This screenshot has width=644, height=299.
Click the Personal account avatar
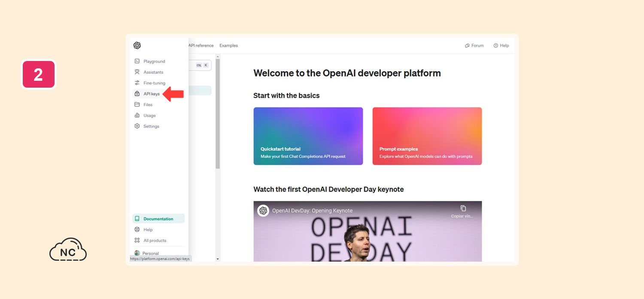click(x=137, y=253)
